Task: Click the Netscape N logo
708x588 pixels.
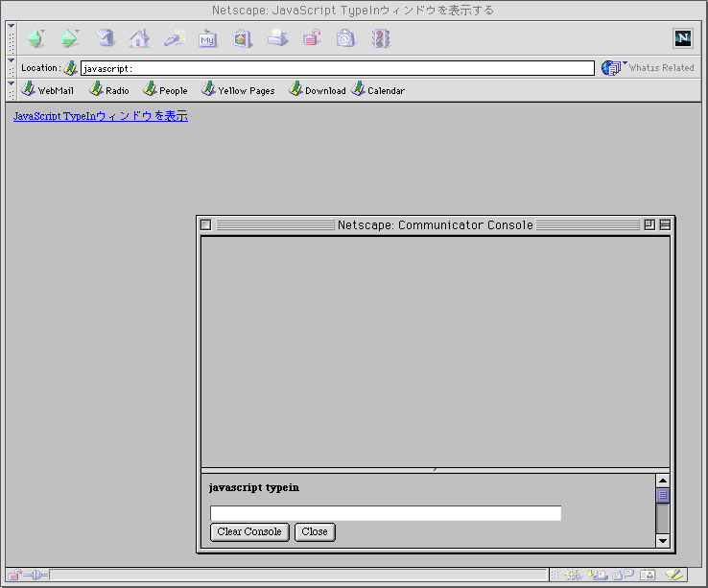Action: click(x=683, y=38)
